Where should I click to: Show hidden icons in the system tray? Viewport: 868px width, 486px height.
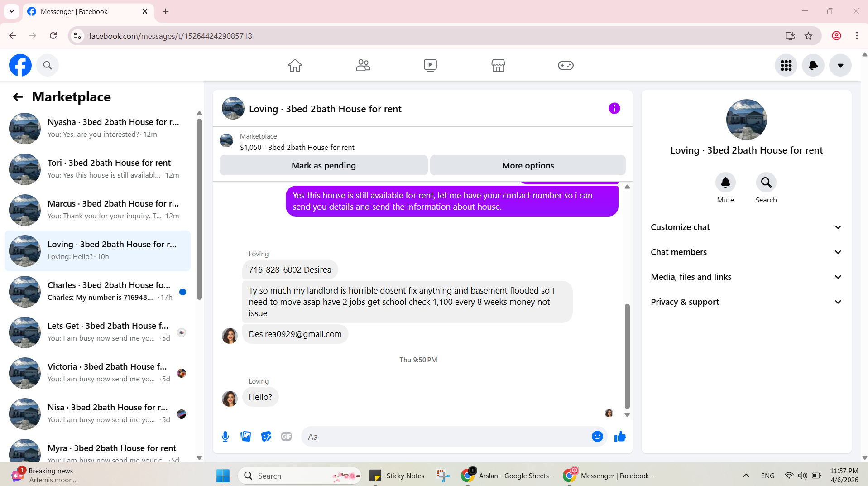(x=746, y=476)
